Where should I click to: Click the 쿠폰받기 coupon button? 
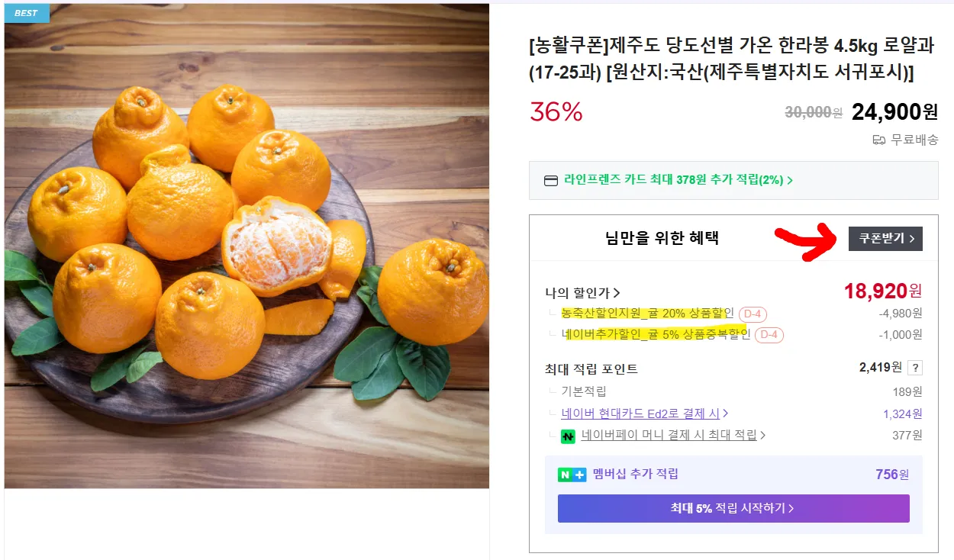[x=885, y=239]
